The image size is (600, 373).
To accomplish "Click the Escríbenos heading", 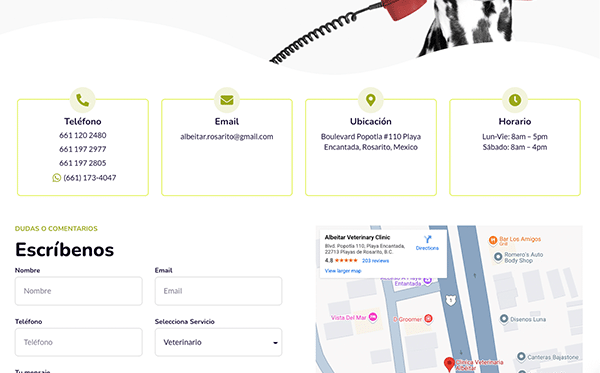I will [65, 250].
